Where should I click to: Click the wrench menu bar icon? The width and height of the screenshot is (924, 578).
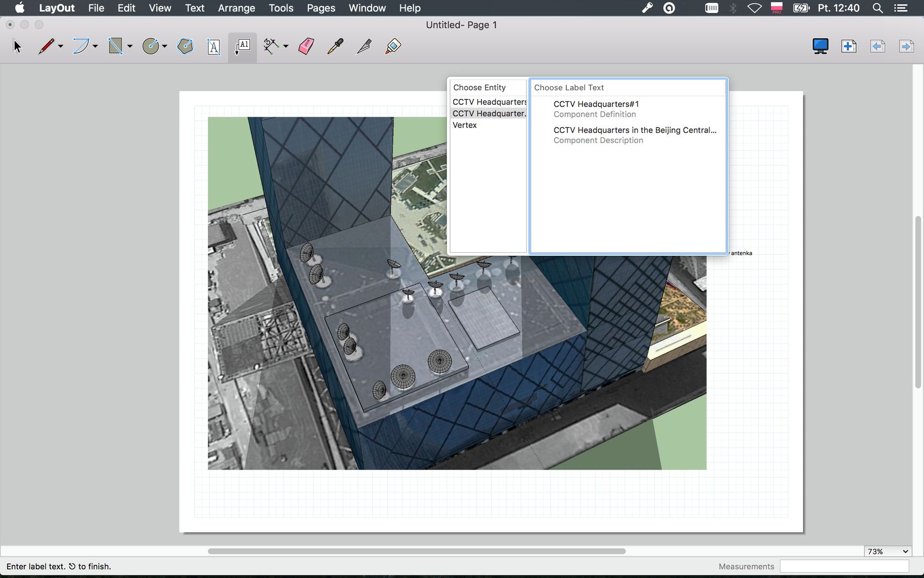coord(647,8)
